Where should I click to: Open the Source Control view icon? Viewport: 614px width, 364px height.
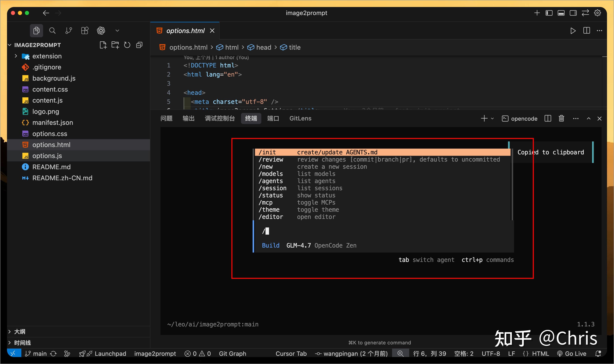[68, 31]
